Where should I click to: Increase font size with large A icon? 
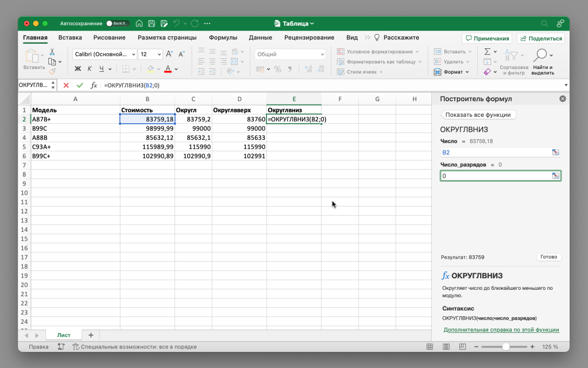pyautogui.click(x=169, y=54)
